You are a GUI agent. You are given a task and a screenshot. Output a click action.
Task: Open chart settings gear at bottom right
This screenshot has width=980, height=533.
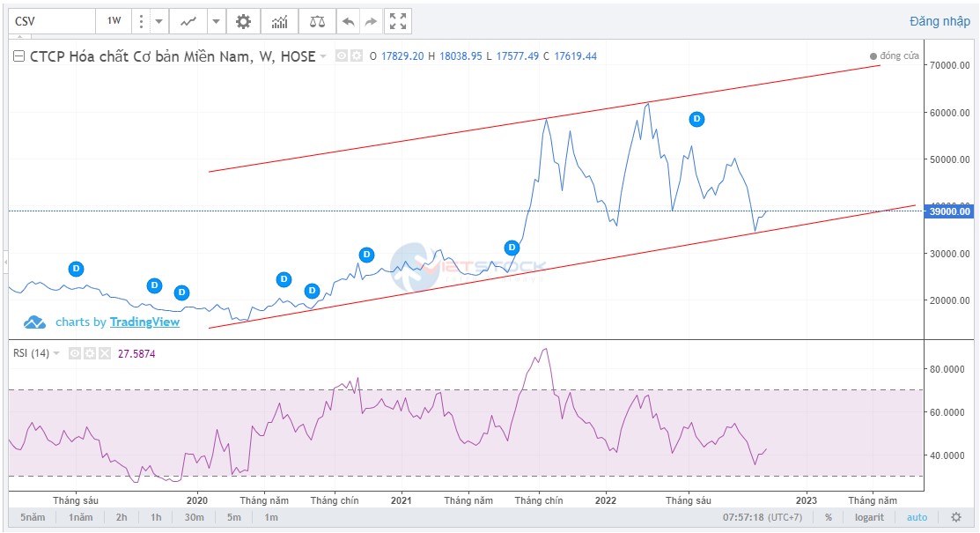coord(955,517)
